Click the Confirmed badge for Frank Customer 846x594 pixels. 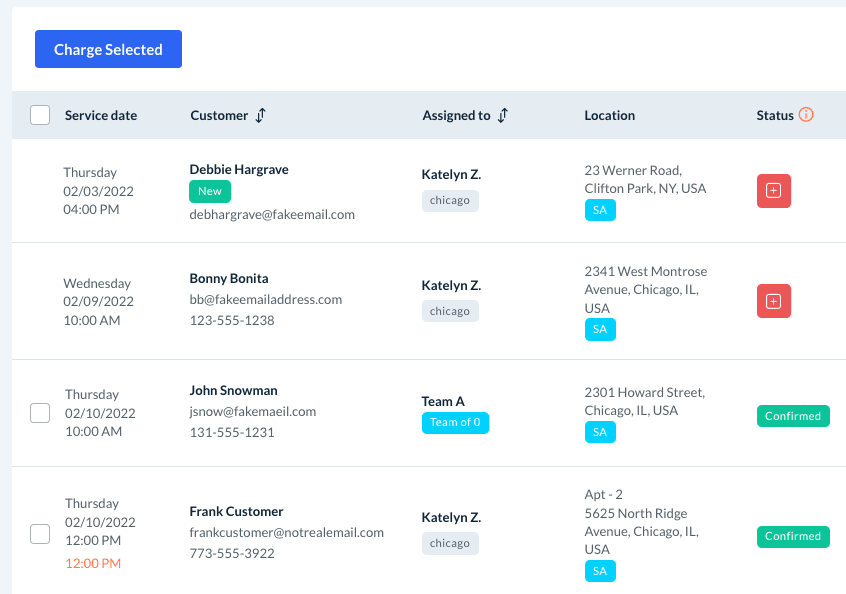click(793, 536)
